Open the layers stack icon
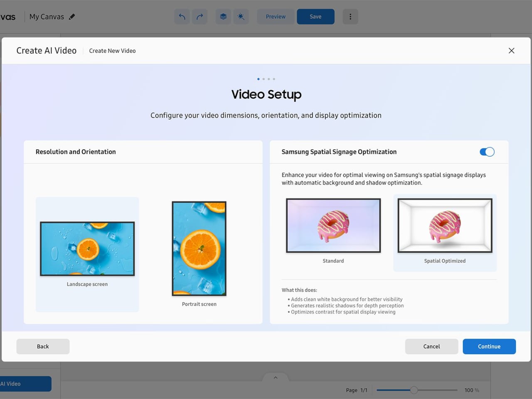532x399 pixels. pos(223,17)
